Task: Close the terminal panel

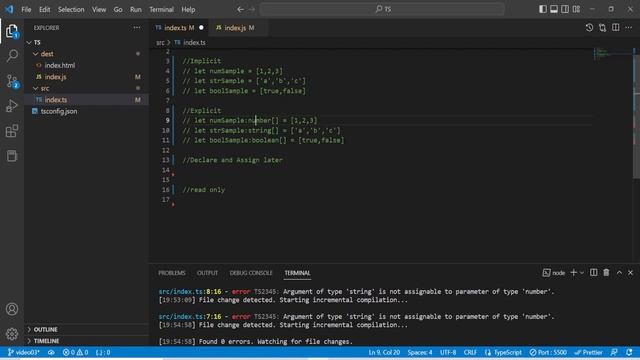Action: point(630,272)
